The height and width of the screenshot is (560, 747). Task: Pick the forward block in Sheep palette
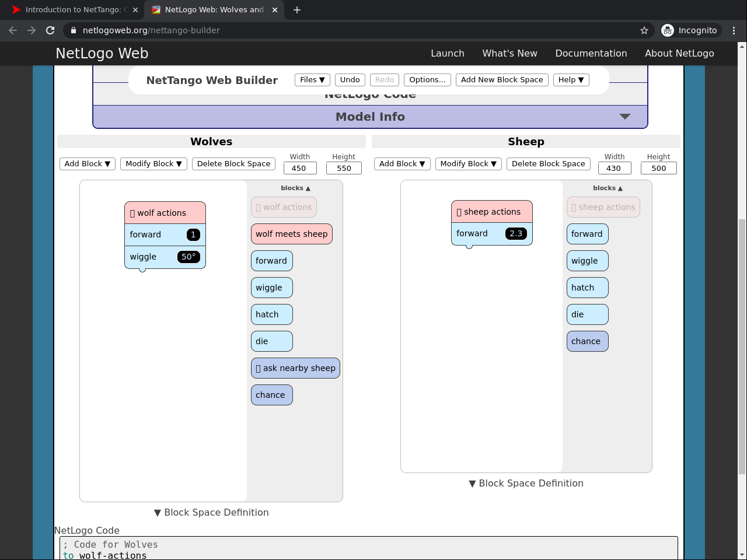pos(588,234)
